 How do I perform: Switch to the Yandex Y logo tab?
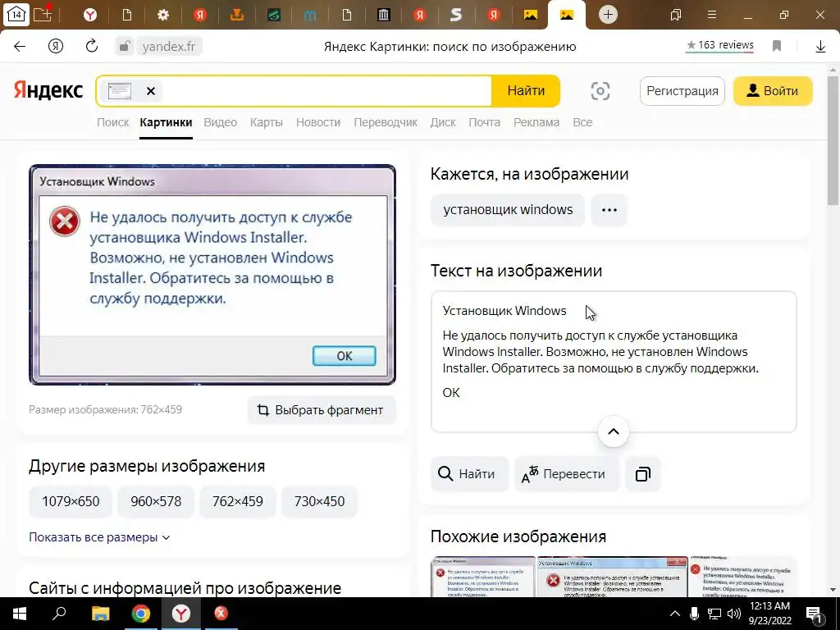click(90, 15)
